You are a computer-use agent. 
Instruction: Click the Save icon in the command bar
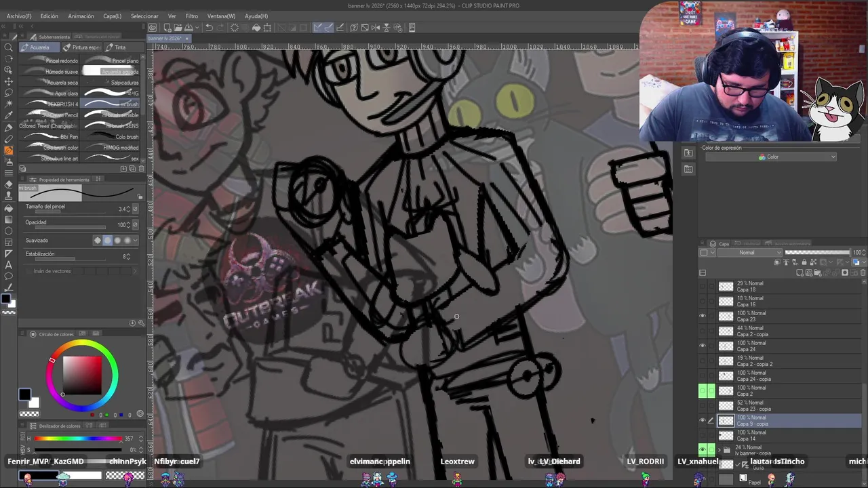[187, 28]
